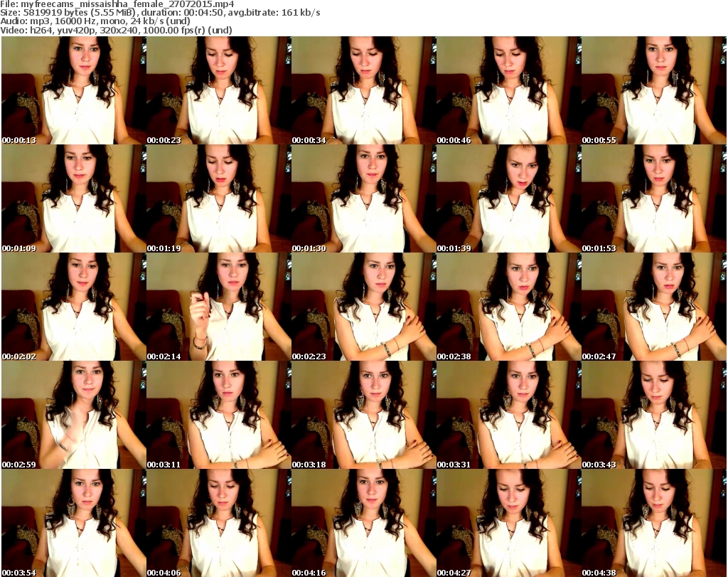Open the frame at 00:01:39
The width and height of the screenshot is (728, 577).
click(509, 198)
